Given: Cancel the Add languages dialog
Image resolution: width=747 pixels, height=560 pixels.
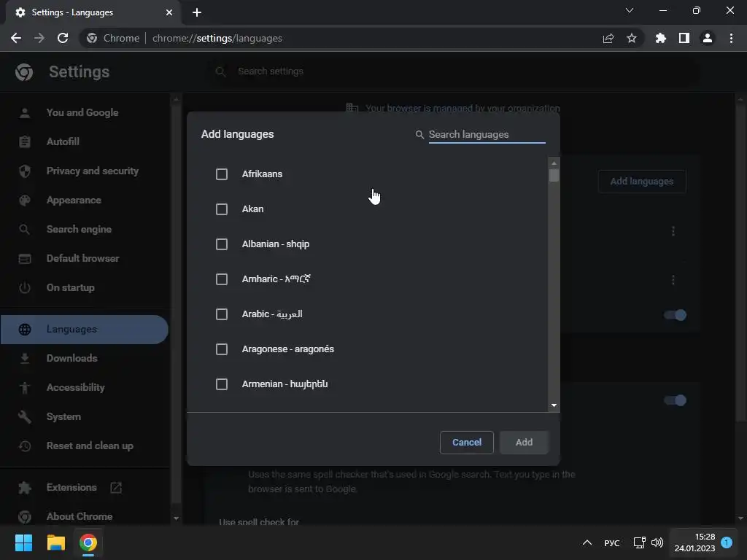Looking at the screenshot, I should point(466,443).
